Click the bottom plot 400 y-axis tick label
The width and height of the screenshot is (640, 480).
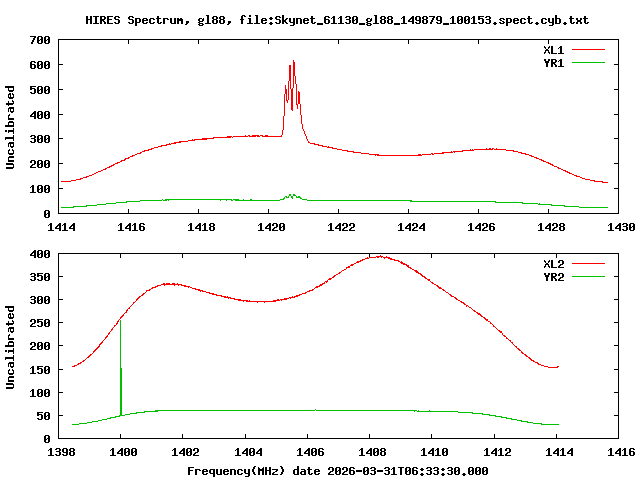coord(40,254)
